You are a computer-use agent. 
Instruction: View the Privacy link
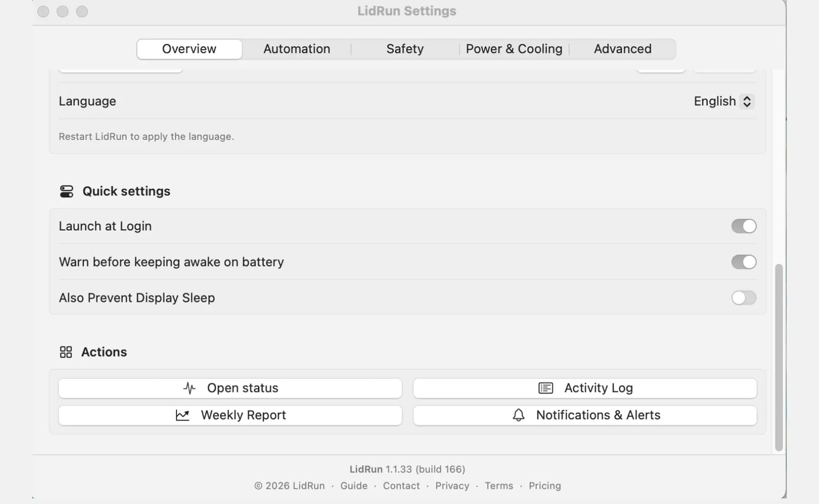point(452,486)
